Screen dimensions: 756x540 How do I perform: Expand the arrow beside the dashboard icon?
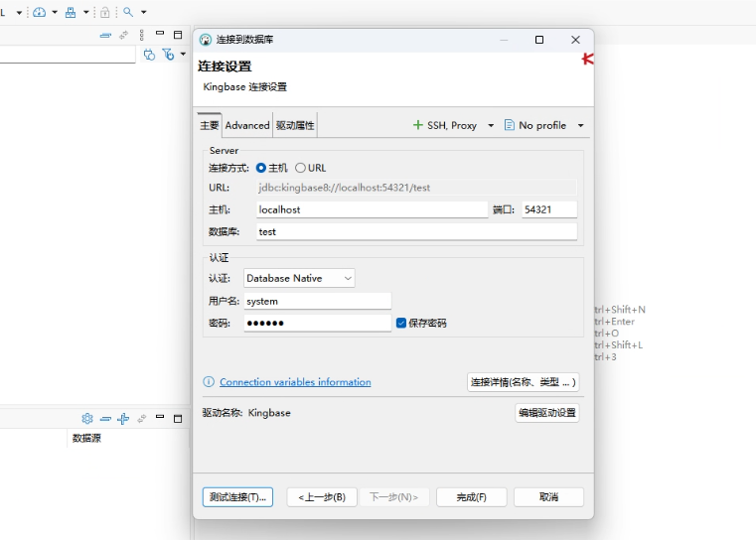point(55,12)
